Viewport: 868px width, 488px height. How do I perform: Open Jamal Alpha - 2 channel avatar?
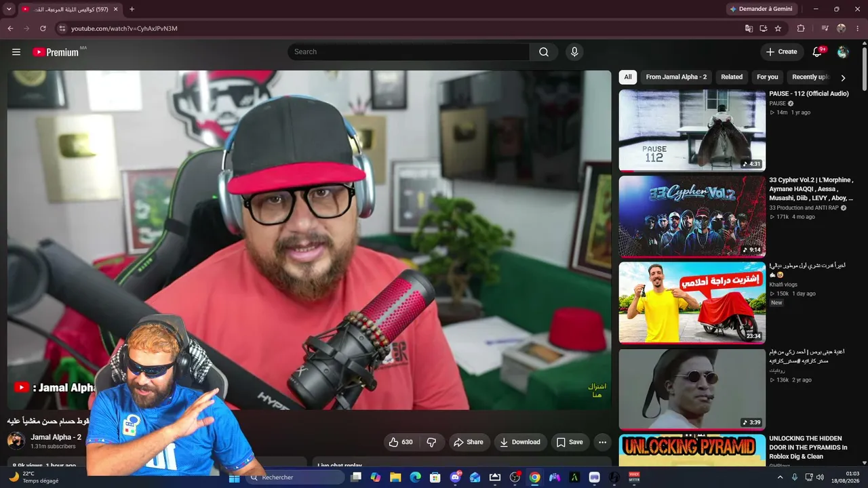tap(16, 441)
